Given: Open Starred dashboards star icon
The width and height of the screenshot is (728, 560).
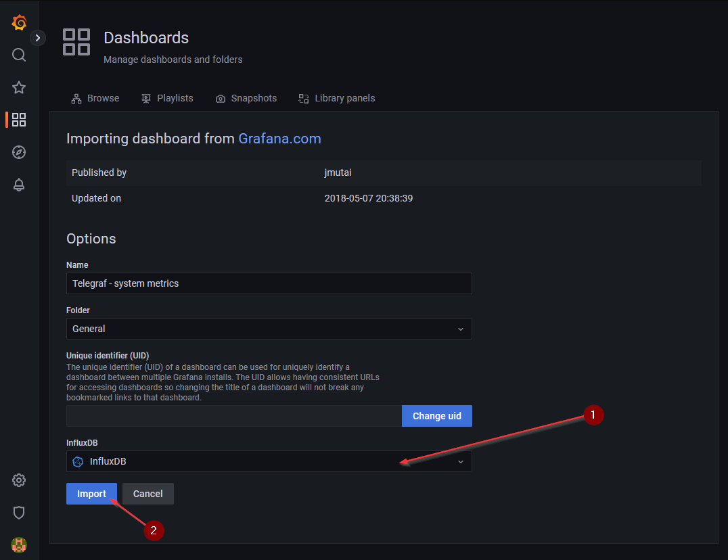Looking at the screenshot, I should click(x=19, y=87).
